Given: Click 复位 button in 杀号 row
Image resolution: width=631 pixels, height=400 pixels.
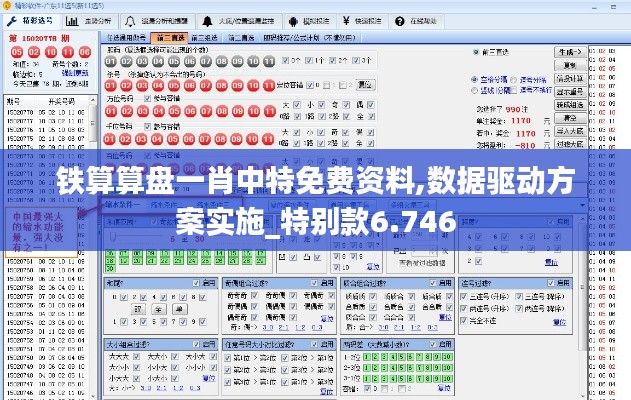Looking at the screenshot, I should (365, 85).
